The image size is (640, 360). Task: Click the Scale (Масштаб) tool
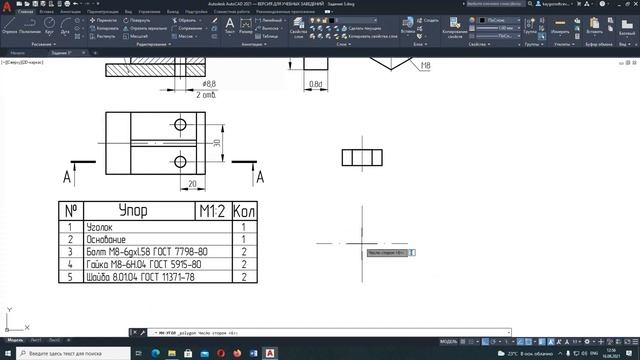click(x=136, y=36)
